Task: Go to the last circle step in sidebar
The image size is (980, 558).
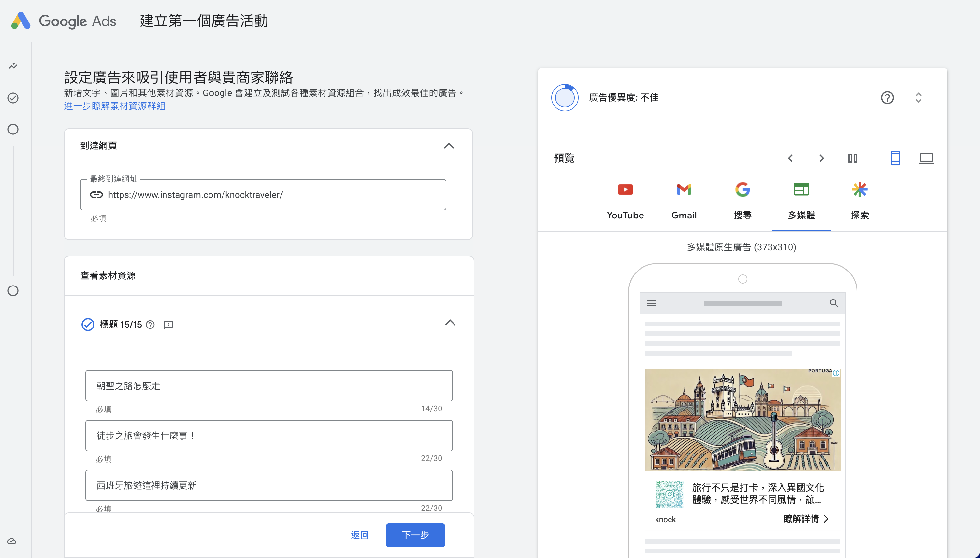Action: (x=13, y=291)
